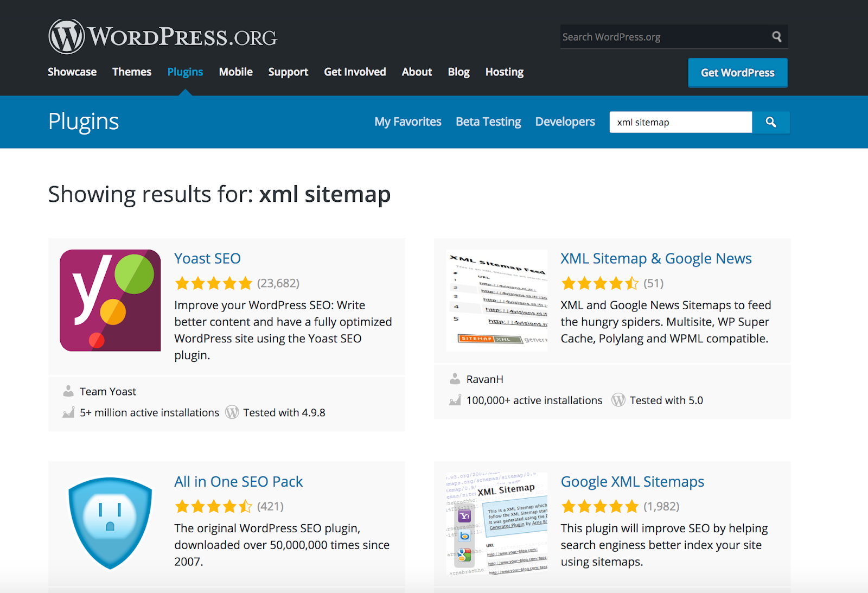Open the XML Sitemap & Google News title
This screenshot has width=868, height=593.
(656, 259)
